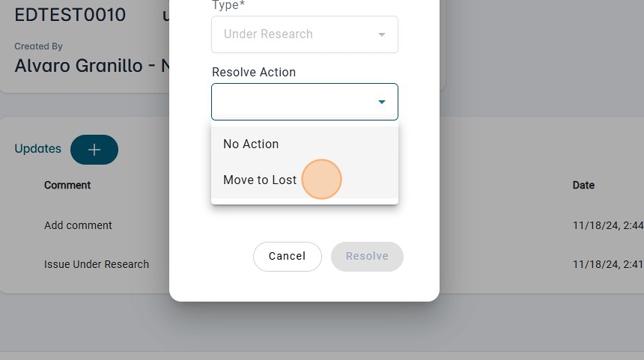Focus the empty Resolve Action field
This screenshot has height=360, width=644.
click(x=292, y=102)
